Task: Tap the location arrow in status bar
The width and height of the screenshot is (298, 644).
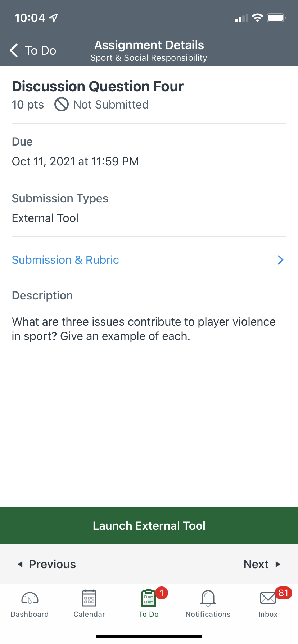Action: pos(54,18)
